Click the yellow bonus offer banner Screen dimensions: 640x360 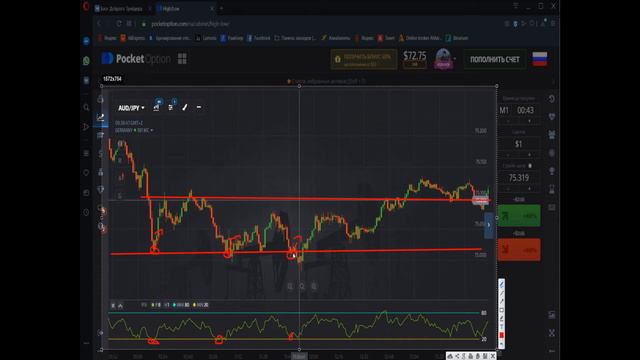pos(364,60)
